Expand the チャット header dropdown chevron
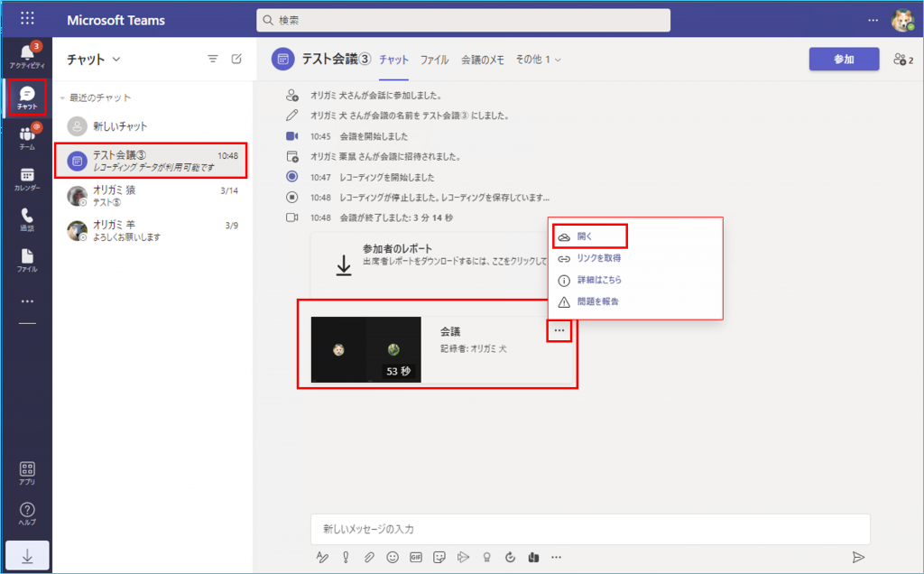Viewport: 924px width, 574px height. [115, 60]
